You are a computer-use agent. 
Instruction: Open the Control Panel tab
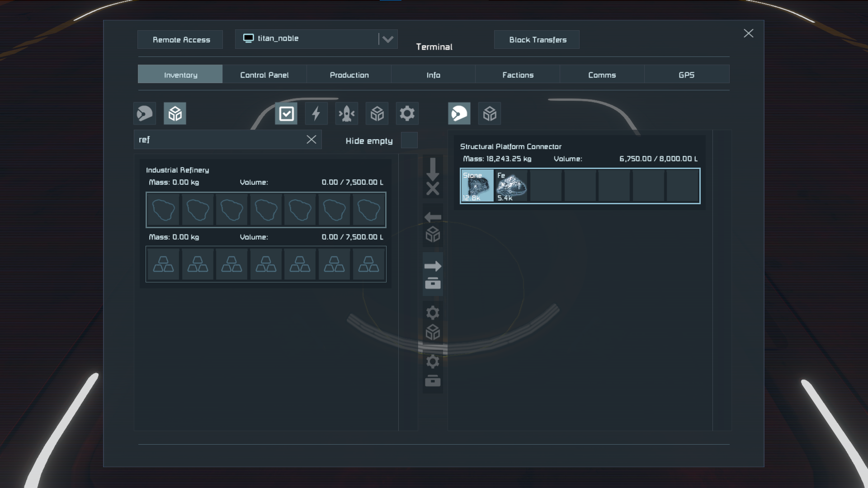[x=264, y=74]
